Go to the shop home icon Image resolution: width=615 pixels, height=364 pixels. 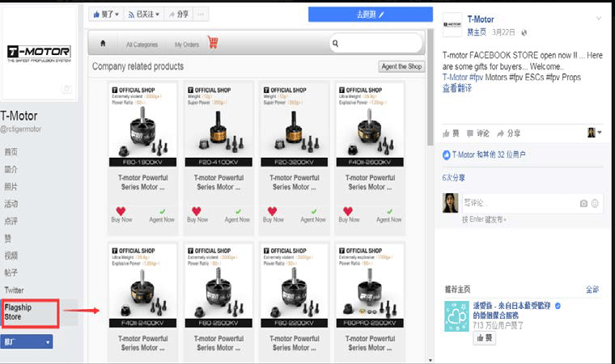click(103, 44)
